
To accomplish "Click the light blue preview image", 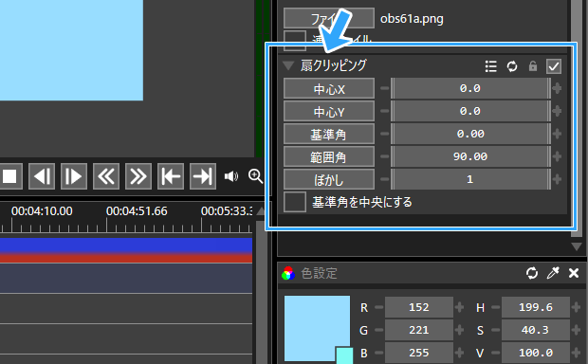I will 71,50.
